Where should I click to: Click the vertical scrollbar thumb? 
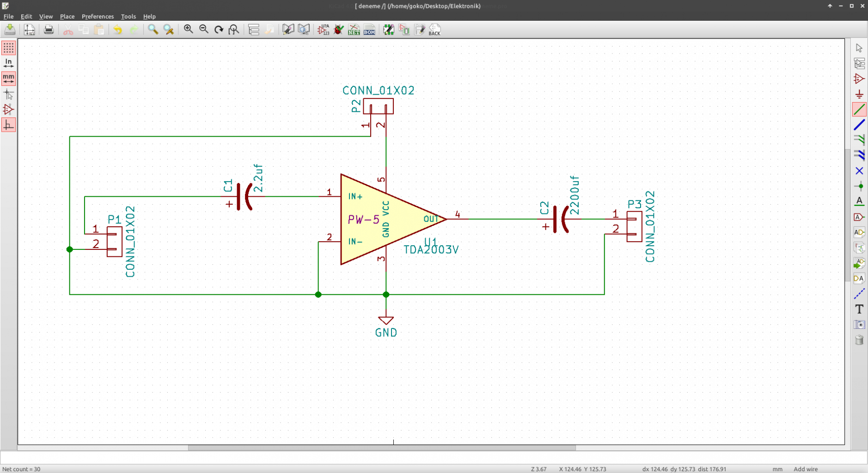pyautogui.click(x=848, y=215)
